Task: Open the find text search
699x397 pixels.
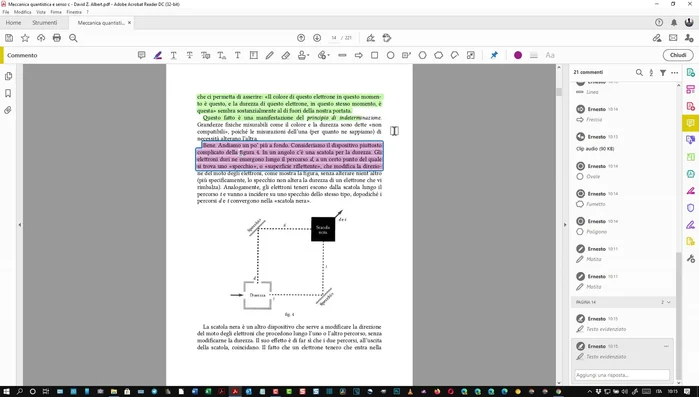Action: click(x=73, y=38)
